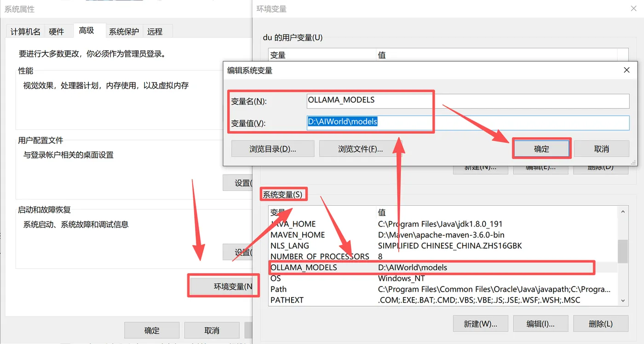Confirm with 确定 in edit variable dialog
Image resolution: width=644 pixels, height=344 pixels.
(x=541, y=149)
